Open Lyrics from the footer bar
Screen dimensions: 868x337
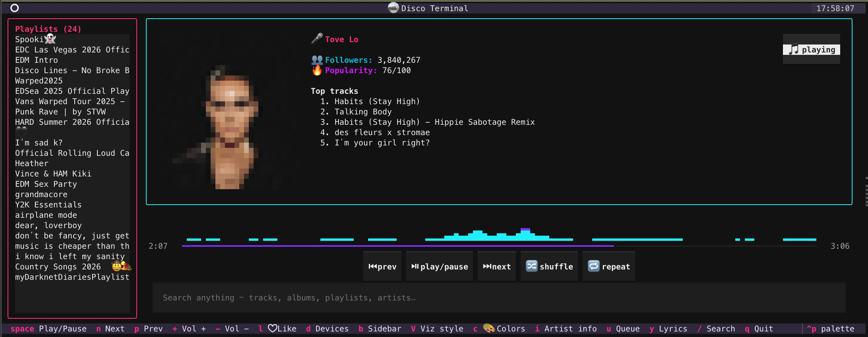click(x=668, y=329)
